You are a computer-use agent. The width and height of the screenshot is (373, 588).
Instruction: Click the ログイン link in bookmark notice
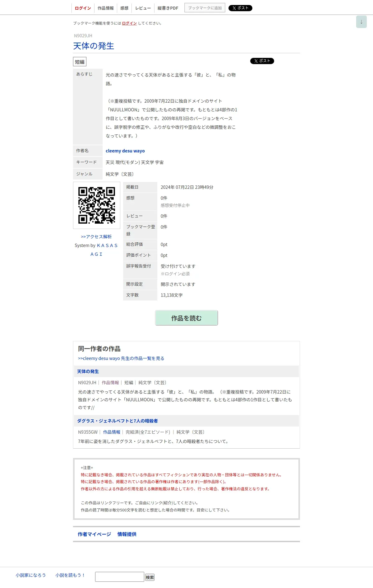129,23
